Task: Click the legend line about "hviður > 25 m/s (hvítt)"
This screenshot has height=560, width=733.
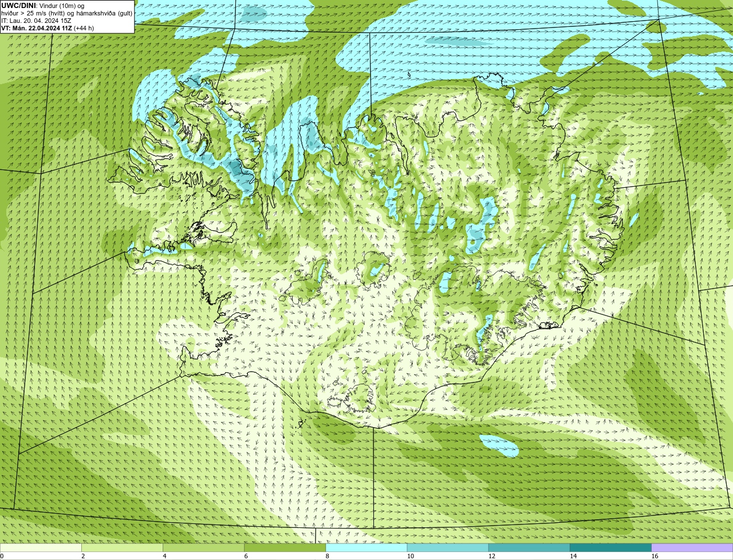Action: pyautogui.click(x=66, y=13)
